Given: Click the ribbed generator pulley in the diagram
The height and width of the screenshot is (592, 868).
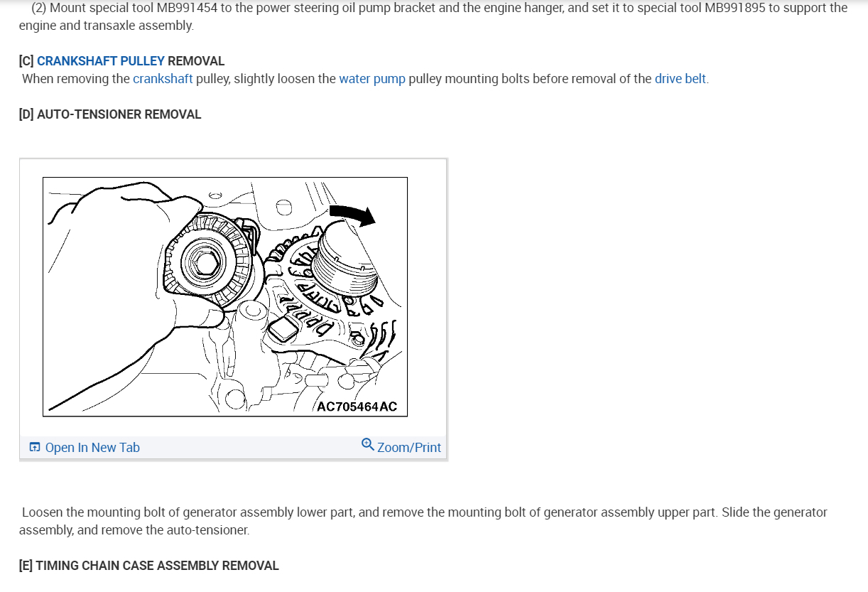Looking at the screenshot, I should coord(345,260).
